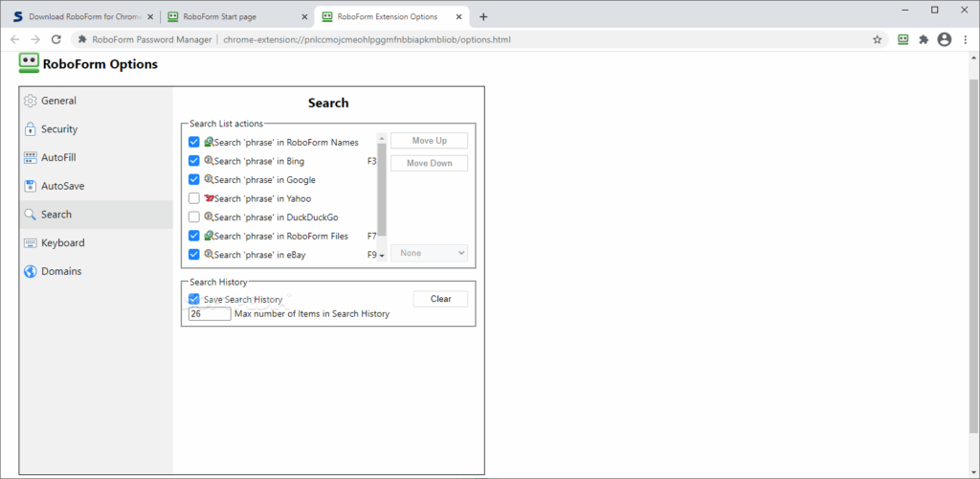Close the RoboForm Extension Options tab
980x479 pixels.
[x=457, y=17]
